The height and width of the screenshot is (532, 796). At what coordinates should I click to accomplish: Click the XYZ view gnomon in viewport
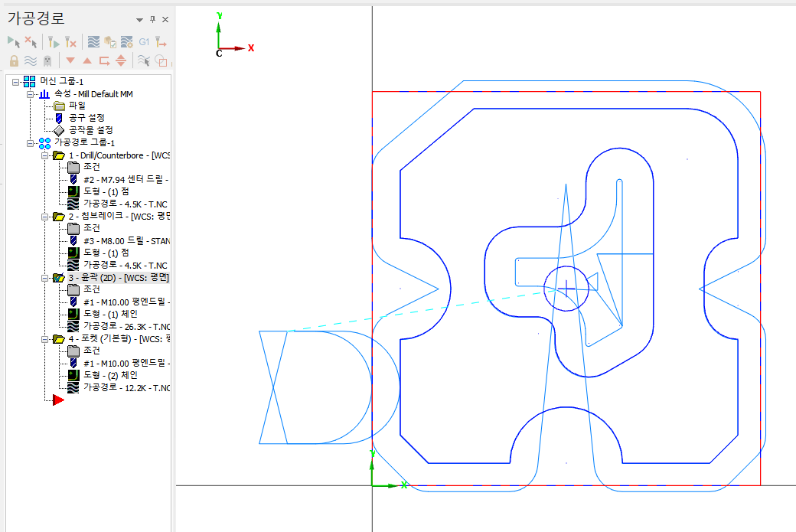tap(233, 34)
